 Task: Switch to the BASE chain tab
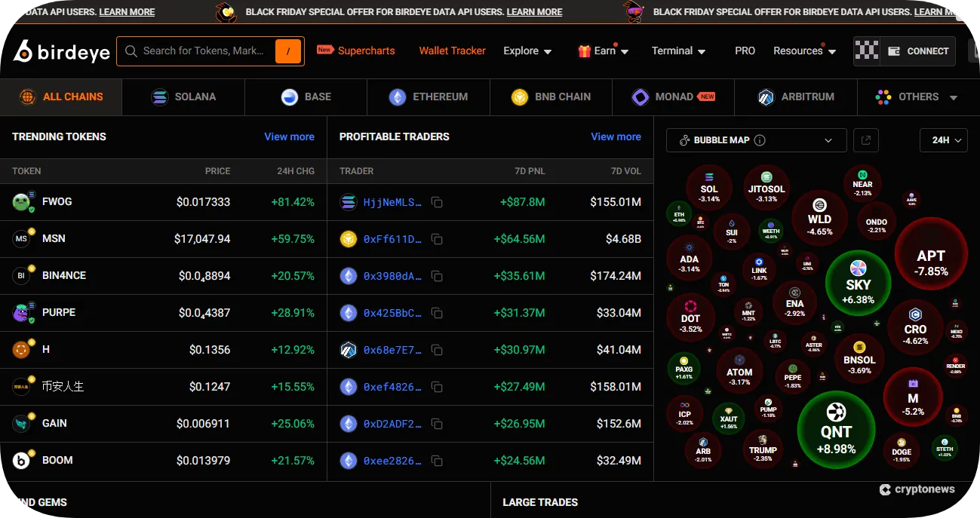click(305, 97)
